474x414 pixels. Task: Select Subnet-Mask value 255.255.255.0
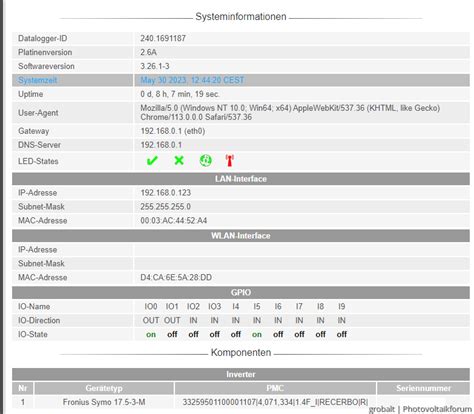(166, 207)
